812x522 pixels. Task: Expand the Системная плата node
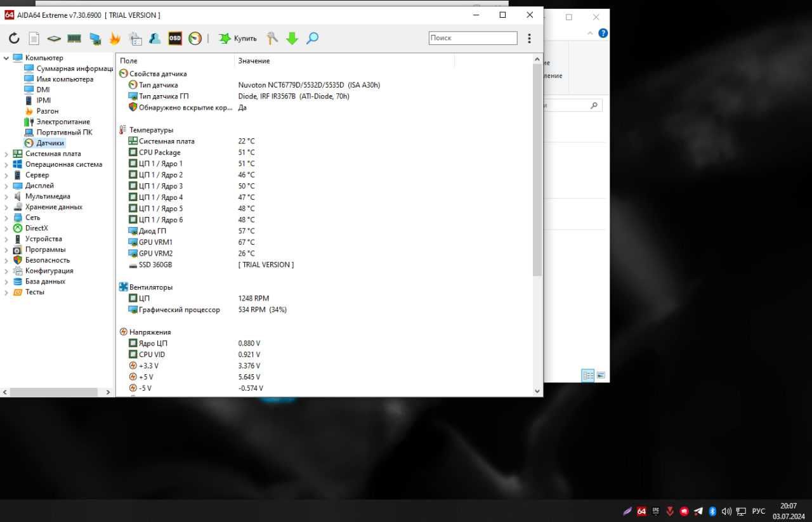click(x=6, y=153)
